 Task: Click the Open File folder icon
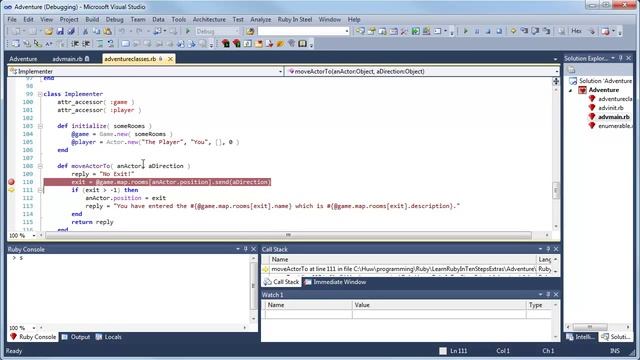point(49,31)
